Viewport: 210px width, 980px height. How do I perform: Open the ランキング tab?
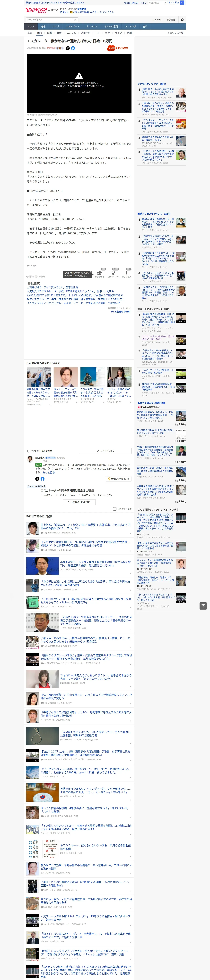(130, 27)
